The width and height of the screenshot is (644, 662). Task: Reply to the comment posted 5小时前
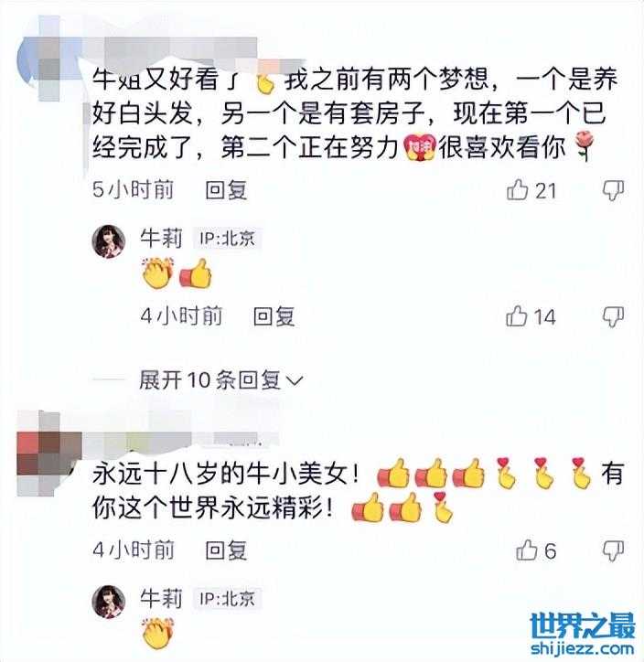pyautogui.click(x=226, y=190)
